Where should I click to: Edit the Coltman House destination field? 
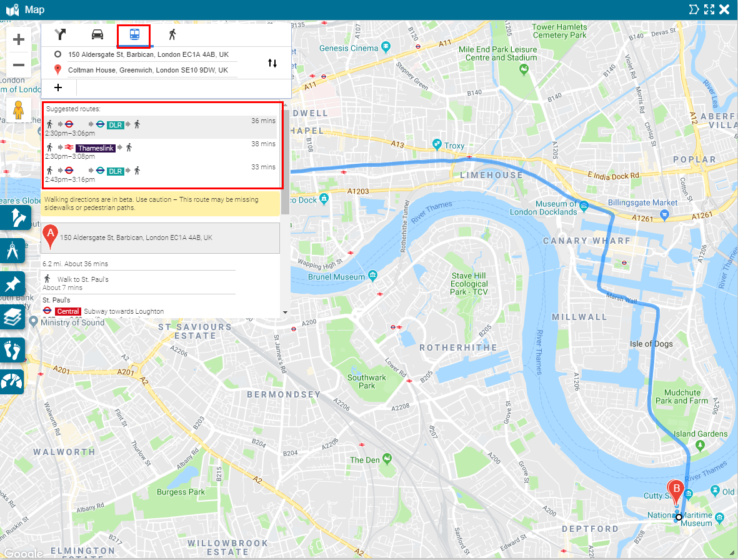148,71
